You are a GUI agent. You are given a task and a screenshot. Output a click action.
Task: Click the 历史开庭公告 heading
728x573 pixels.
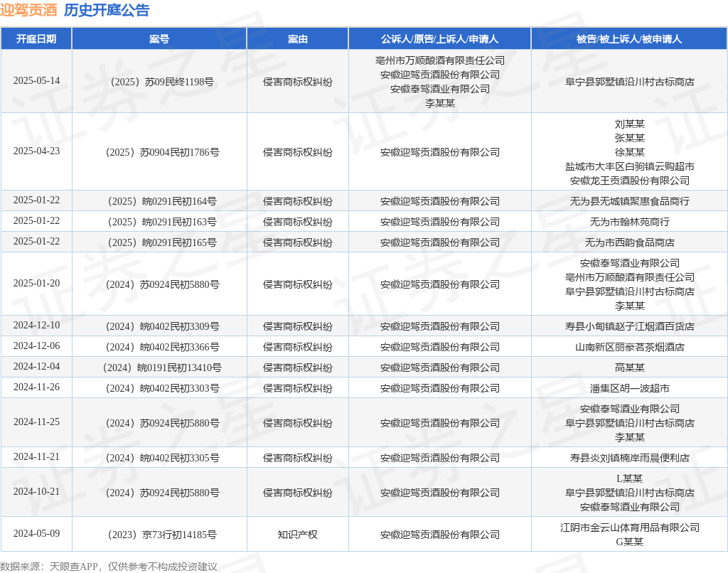tap(107, 10)
